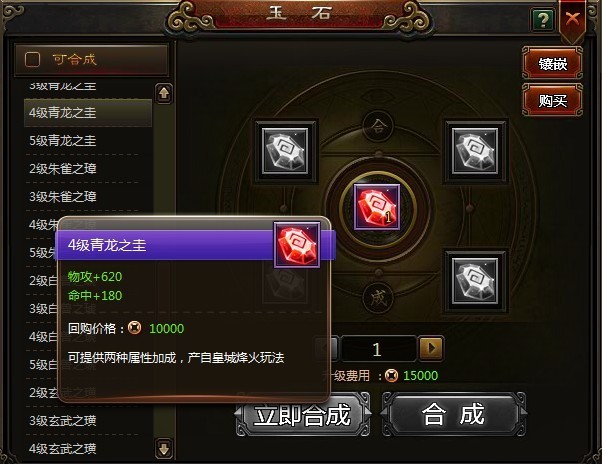Click the upper-left empty grey jade slot
Image resolution: width=602 pixels, height=464 pixels.
[x=285, y=151]
